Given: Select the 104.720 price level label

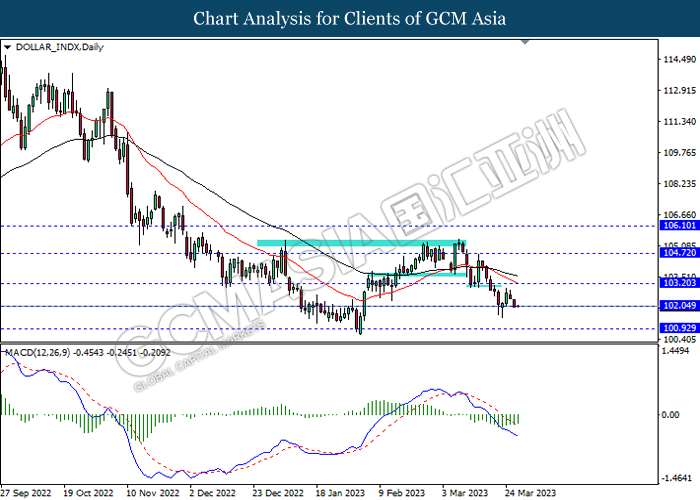Looking at the screenshot, I should (x=679, y=253).
